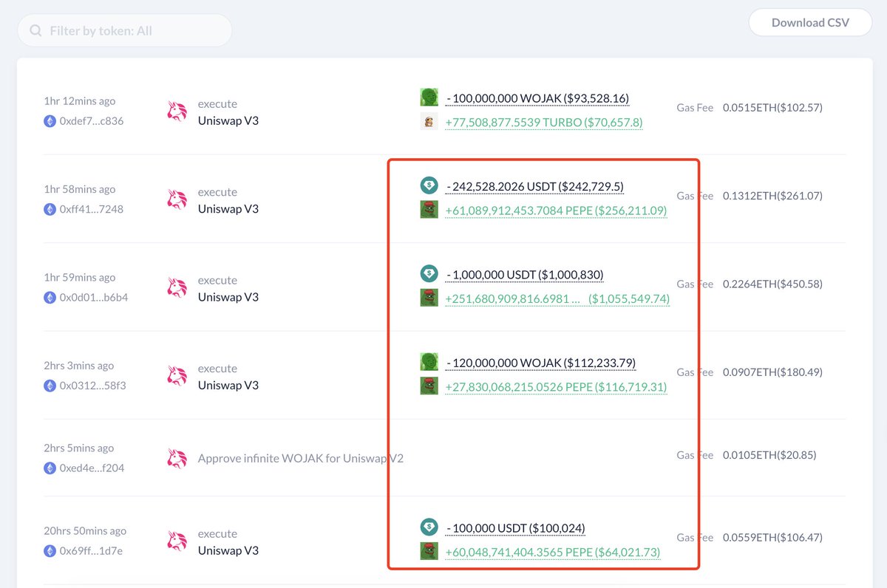Click PEPE icon beside +27,830,068,215.0526 PEPE
The image size is (887, 588).
429,386
